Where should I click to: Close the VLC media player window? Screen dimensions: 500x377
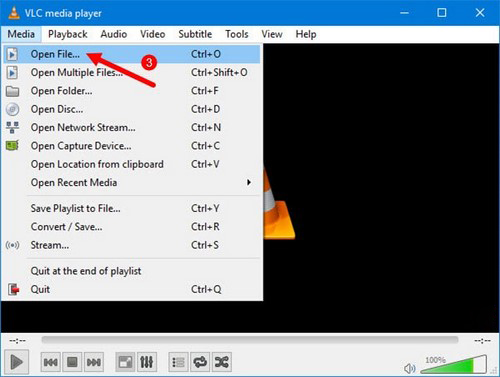pyautogui.click(x=480, y=13)
